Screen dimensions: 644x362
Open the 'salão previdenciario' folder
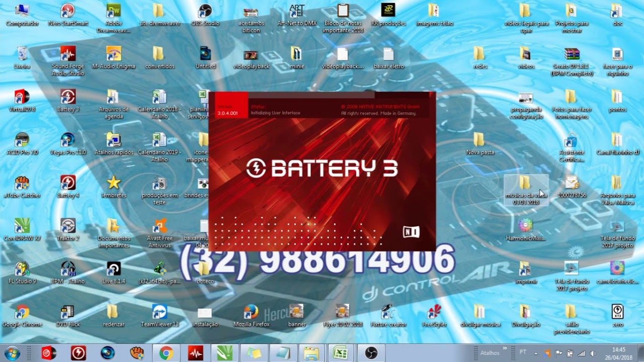tap(572, 319)
